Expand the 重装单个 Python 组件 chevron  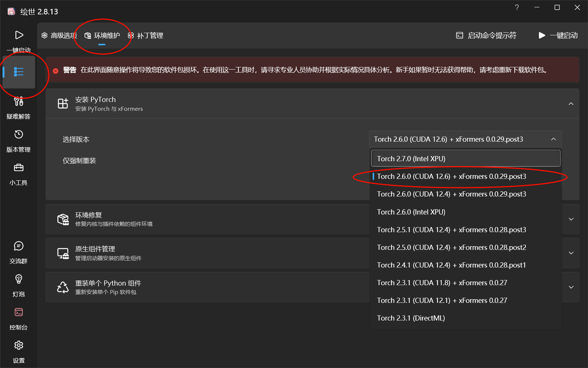(x=571, y=287)
